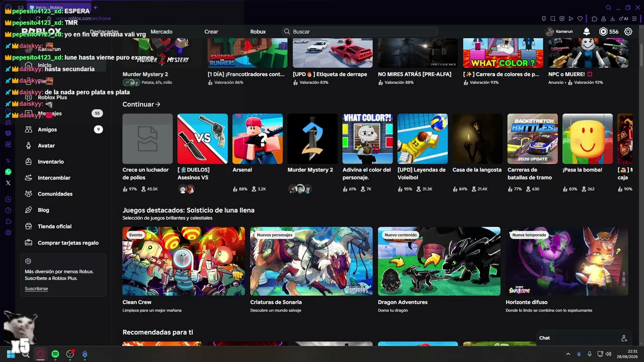Open browser easy setup sliders icon
Screen dimensions: 644x362
(x=635, y=19)
